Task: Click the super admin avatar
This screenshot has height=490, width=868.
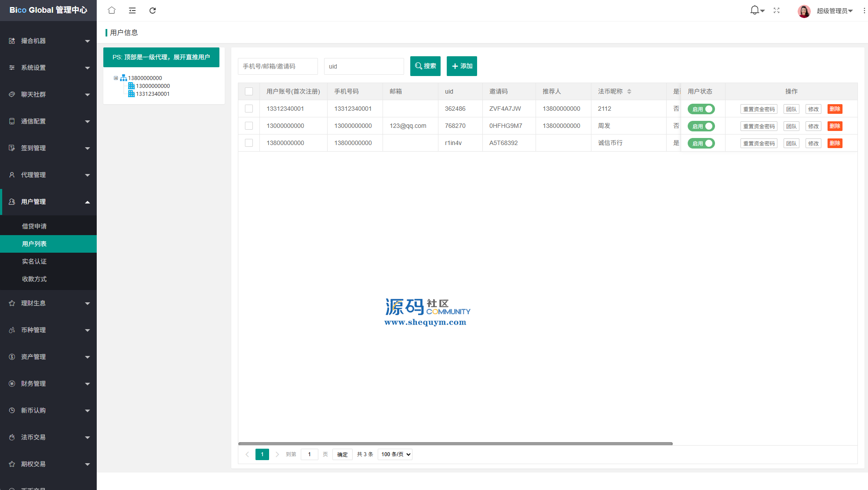Action: click(x=804, y=11)
